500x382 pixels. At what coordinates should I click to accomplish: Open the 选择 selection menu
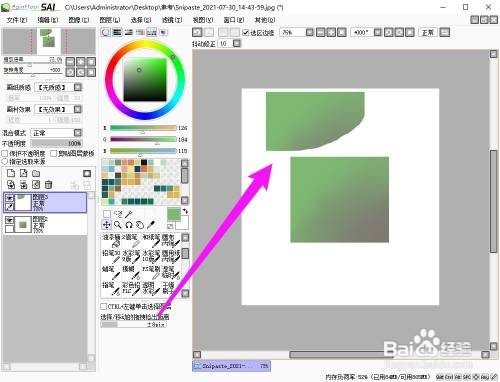141,20
